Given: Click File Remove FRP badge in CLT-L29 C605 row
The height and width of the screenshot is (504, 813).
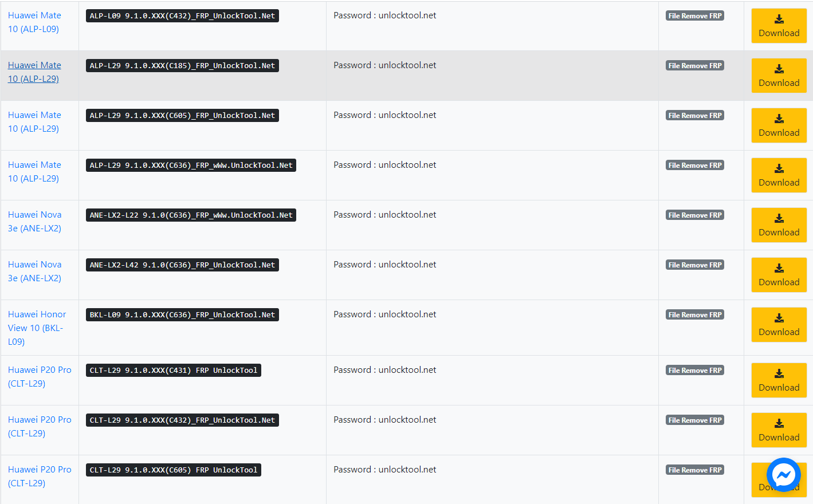Looking at the screenshot, I should [695, 470].
